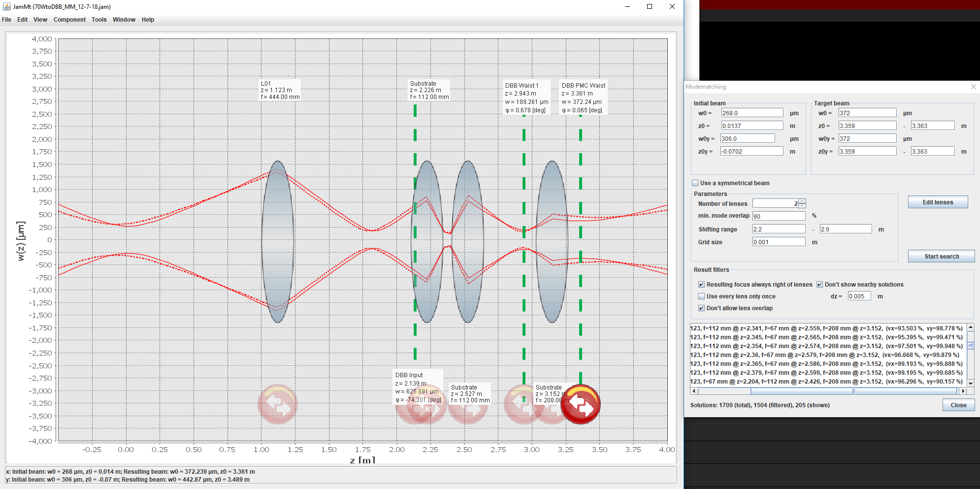
Task: Click the Grid size field 0.001
Action: pos(779,242)
